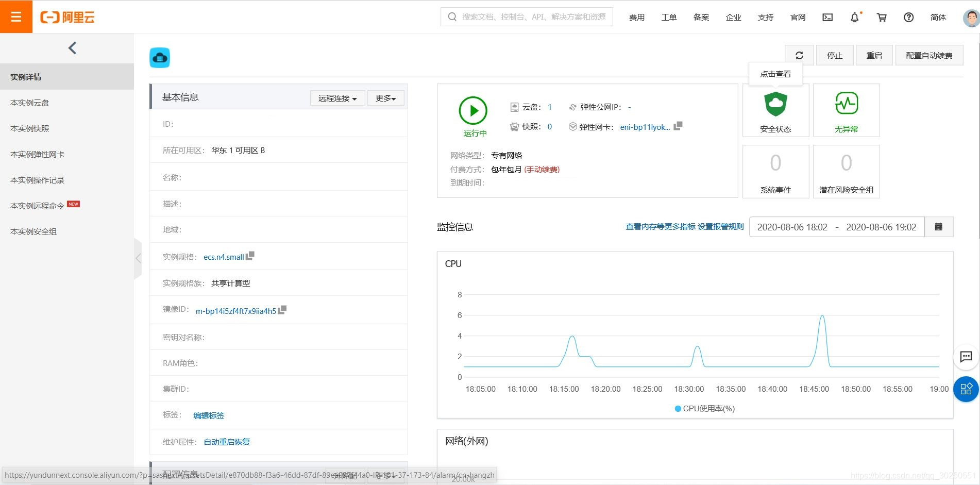980x485 pixels.
Task: Open the help question mark icon
Action: (x=909, y=17)
